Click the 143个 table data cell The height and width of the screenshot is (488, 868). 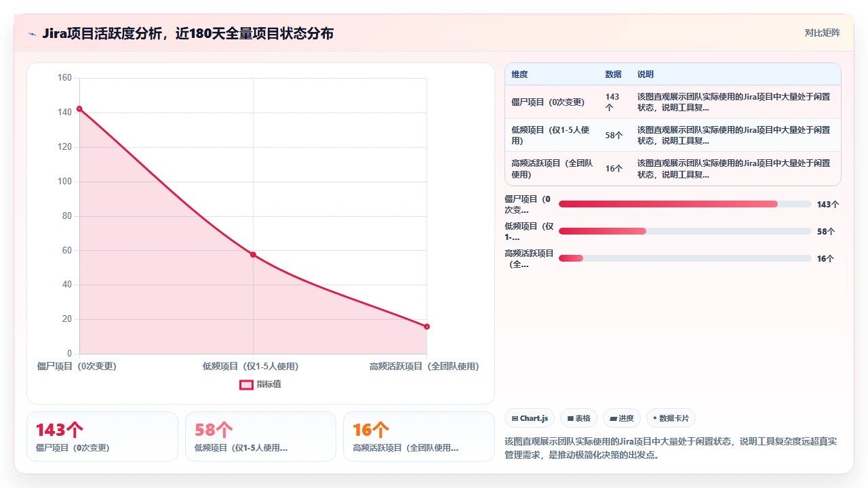(613, 102)
